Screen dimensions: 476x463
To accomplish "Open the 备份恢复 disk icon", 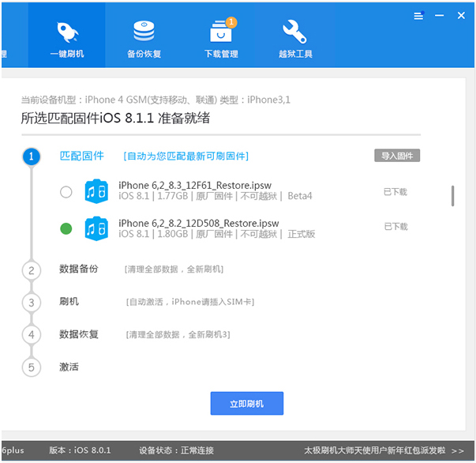I will click(x=144, y=39).
